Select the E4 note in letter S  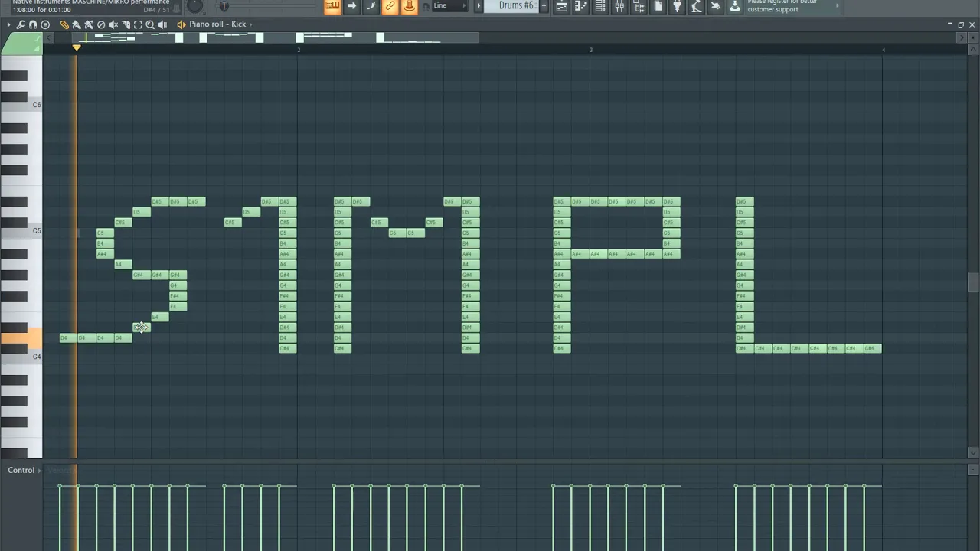coord(160,317)
